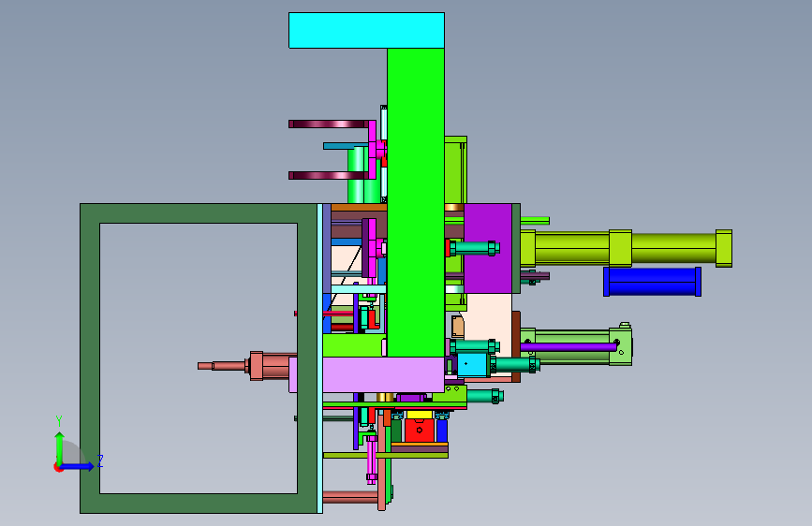812x526 pixels.
Task: Select the dark green square frame
Action: coord(199,358)
